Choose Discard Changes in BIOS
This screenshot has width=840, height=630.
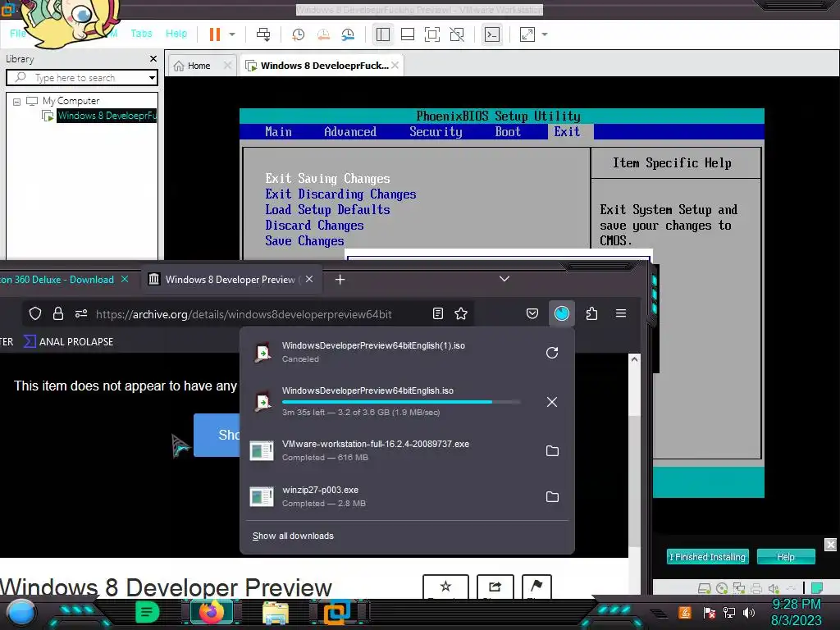[314, 225]
